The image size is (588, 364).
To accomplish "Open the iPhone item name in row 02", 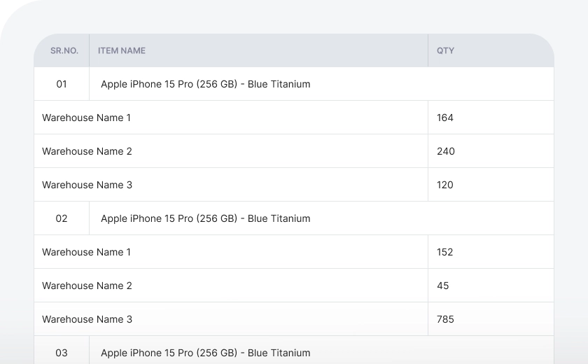I will [205, 218].
